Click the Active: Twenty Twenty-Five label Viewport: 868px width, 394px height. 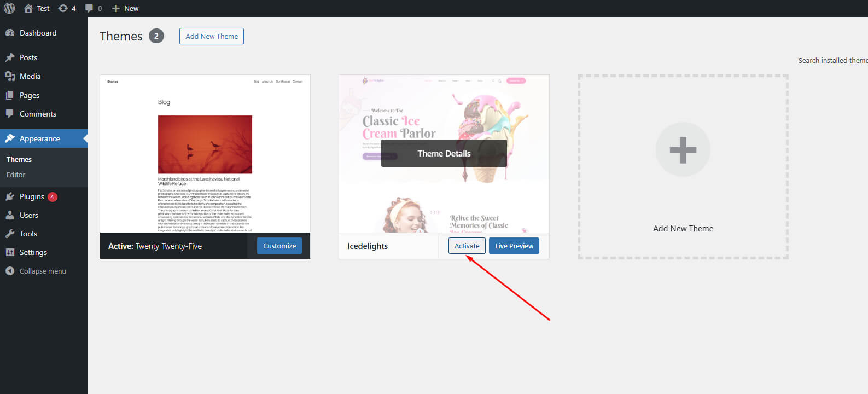coord(155,246)
